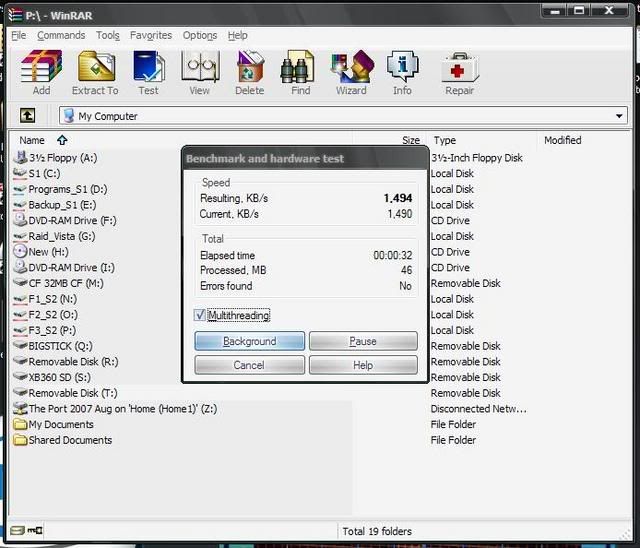640x548 pixels.
Task: Select the CF 32MB CF (M:) icon
Action: coord(20,282)
